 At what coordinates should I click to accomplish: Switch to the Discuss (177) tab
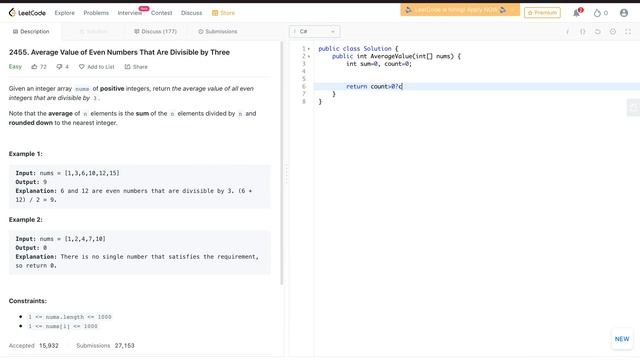click(155, 31)
